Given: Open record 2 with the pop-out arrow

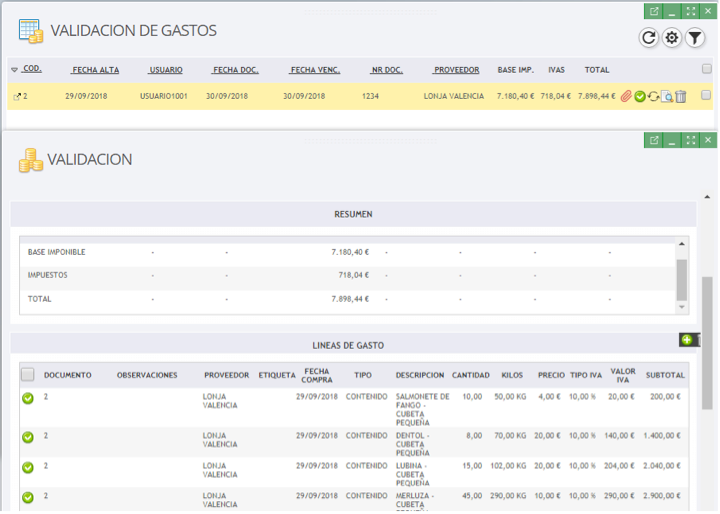Looking at the screenshot, I should pyautogui.click(x=16, y=97).
